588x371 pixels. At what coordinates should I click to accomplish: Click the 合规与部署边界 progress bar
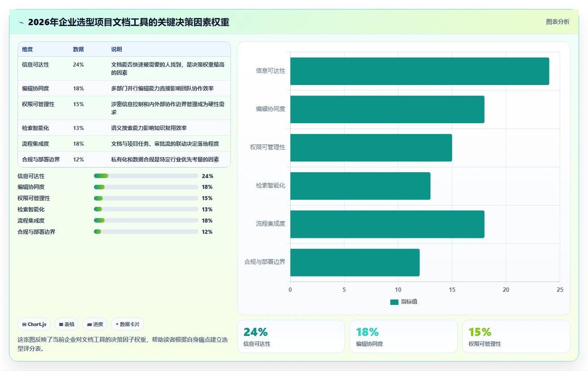point(146,232)
